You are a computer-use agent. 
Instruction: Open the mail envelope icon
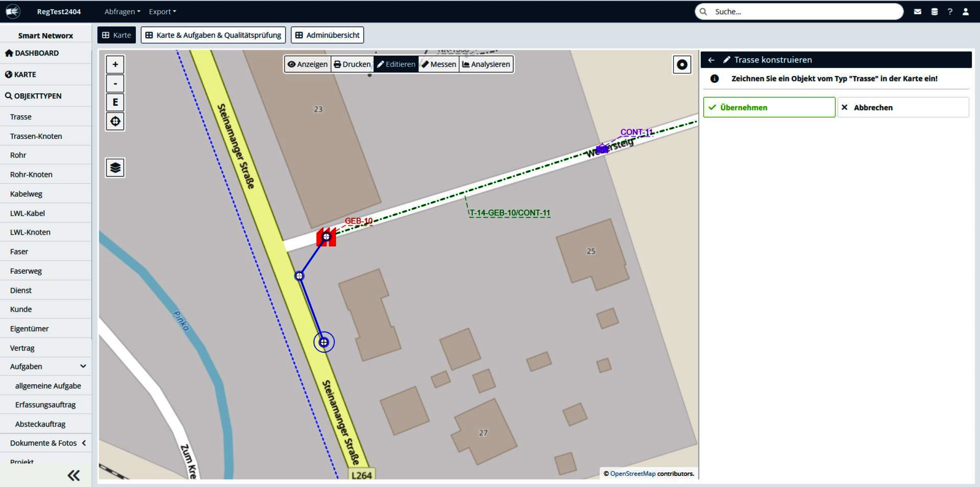click(918, 12)
